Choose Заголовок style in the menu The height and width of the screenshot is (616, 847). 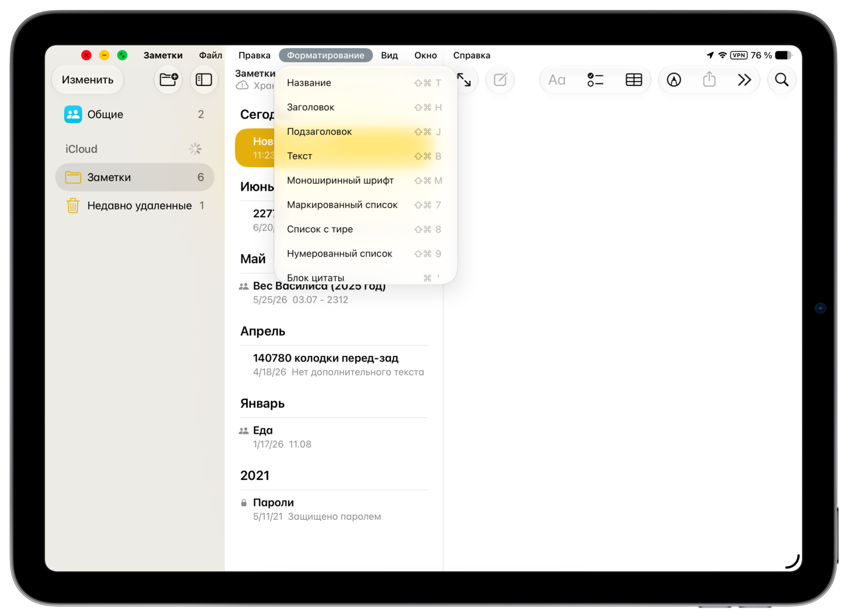pyautogui.click(x=366, y=107)
